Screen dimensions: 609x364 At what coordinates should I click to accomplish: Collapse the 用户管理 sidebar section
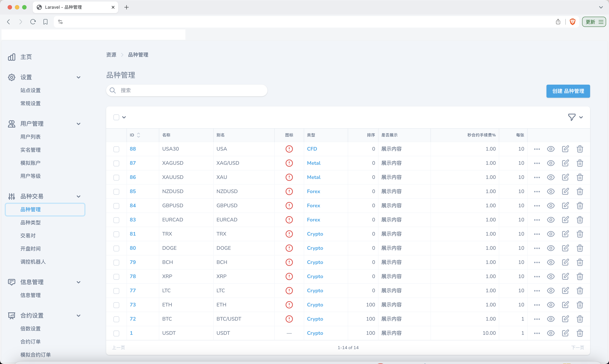[x=79, y=124]
